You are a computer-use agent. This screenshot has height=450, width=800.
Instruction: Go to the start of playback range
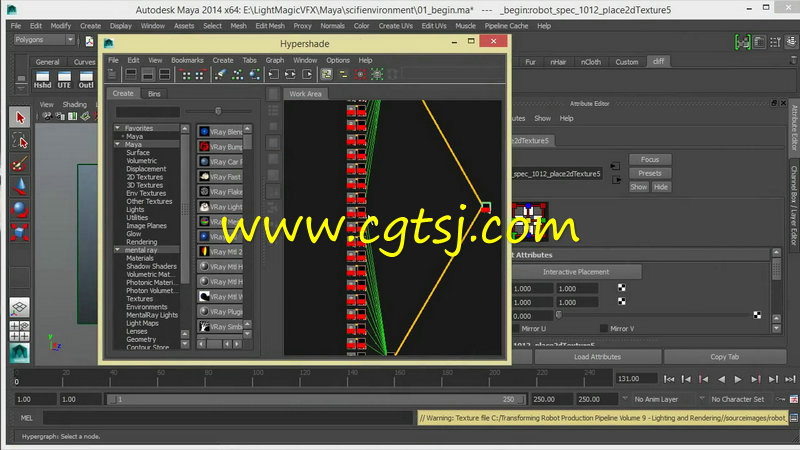pyautogui.click(x=669, y=379)
